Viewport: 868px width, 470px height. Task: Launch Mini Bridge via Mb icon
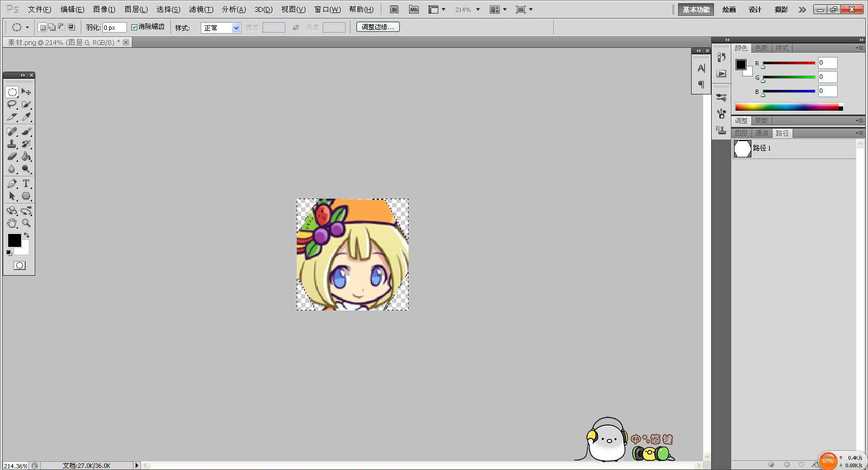(414, 9)
